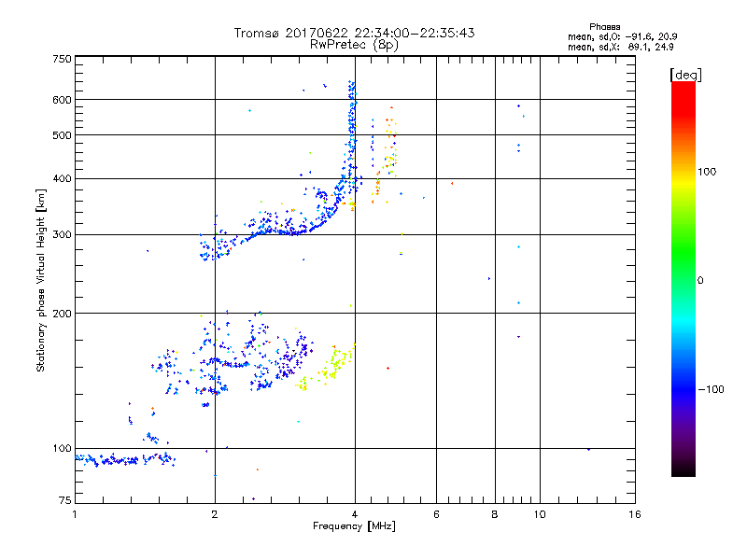Click the '300' tick label on height axis
This screenshot has width=747, height=560.
coord(62,234)
